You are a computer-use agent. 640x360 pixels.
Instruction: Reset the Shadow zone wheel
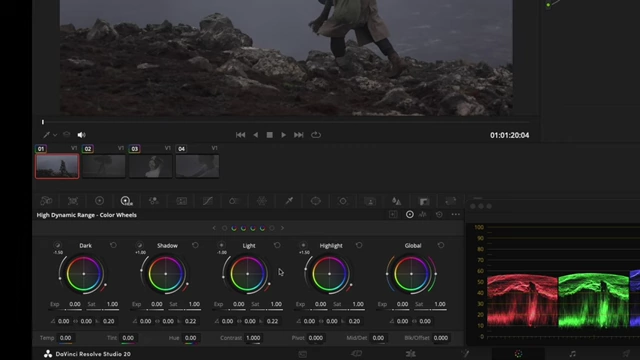click(195, 245)
